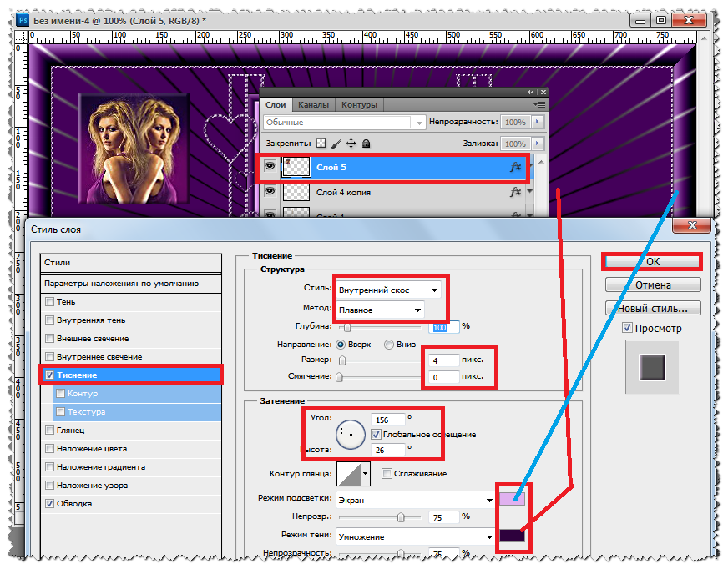Click the Высота field showing 26
The image size is (728, 569).
388,450
